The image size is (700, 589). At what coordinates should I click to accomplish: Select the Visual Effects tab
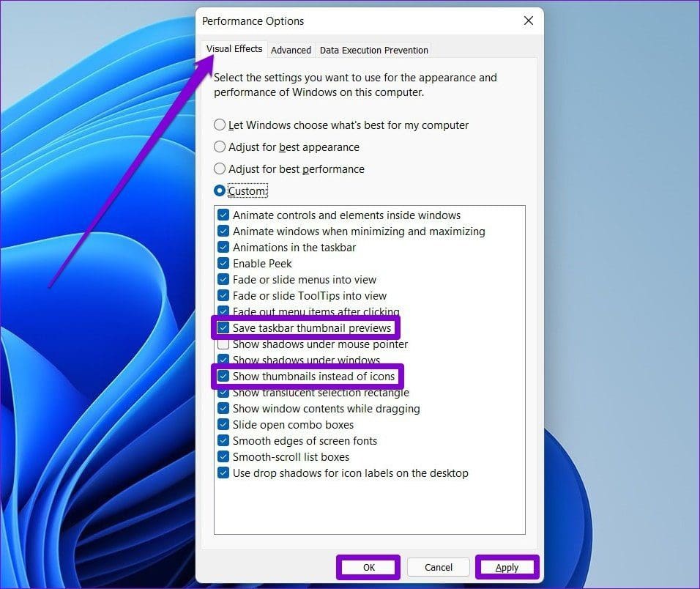234,48
